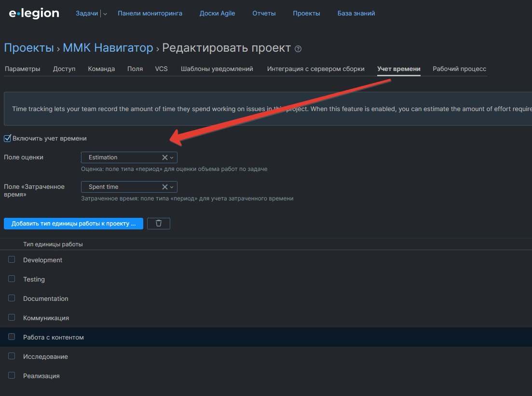Click the help question mark icon
532x396 pixels.
click(x=298, y=49)
